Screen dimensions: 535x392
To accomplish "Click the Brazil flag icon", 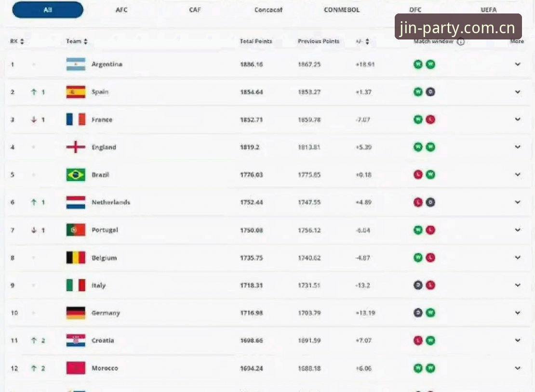I will (x=76, y=174).
